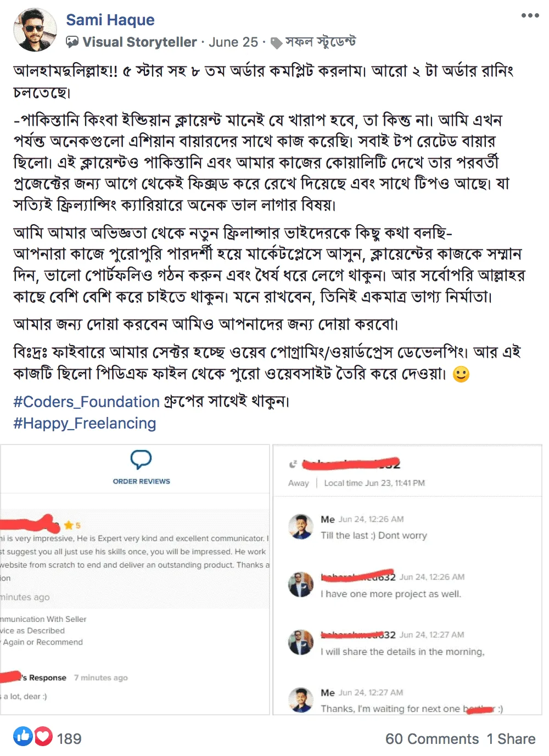This screenshot has height=756, width=549.
Task: Click the tag icon next to সফল স্টুডেন্ট
Action: click(x=277, y=43)
